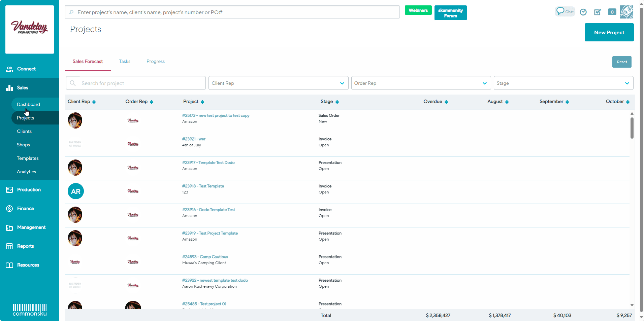The height and width of the screenshot is (321, 644).
Task: Open the Finance sidebar section
Action: point(25,209)
